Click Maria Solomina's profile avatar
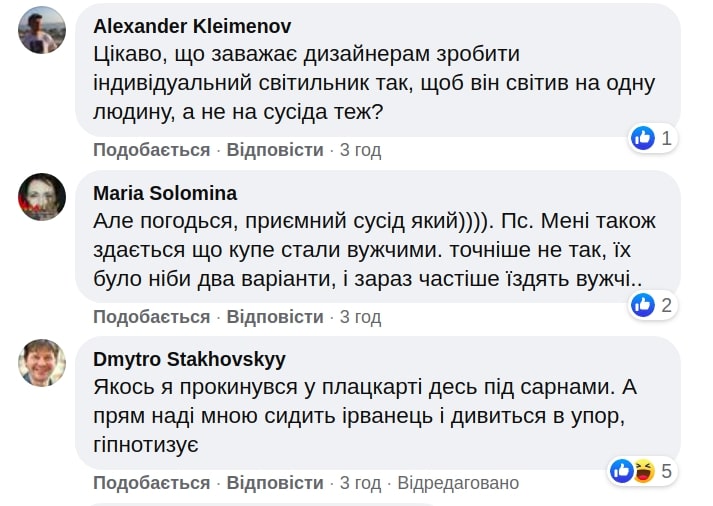 (x=42, y=196)
